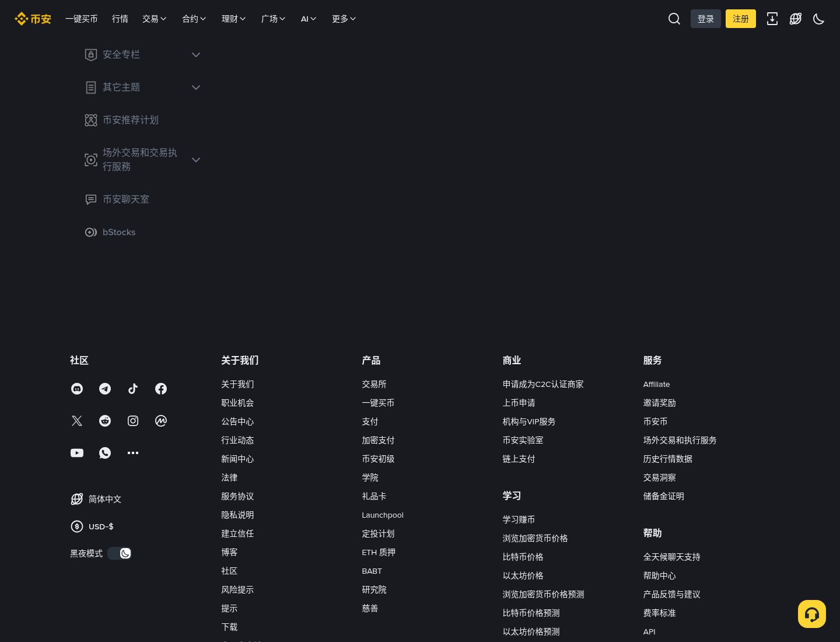Open the search magnifier icon
This screenshot has width=840, height=642.
[674, 19]
